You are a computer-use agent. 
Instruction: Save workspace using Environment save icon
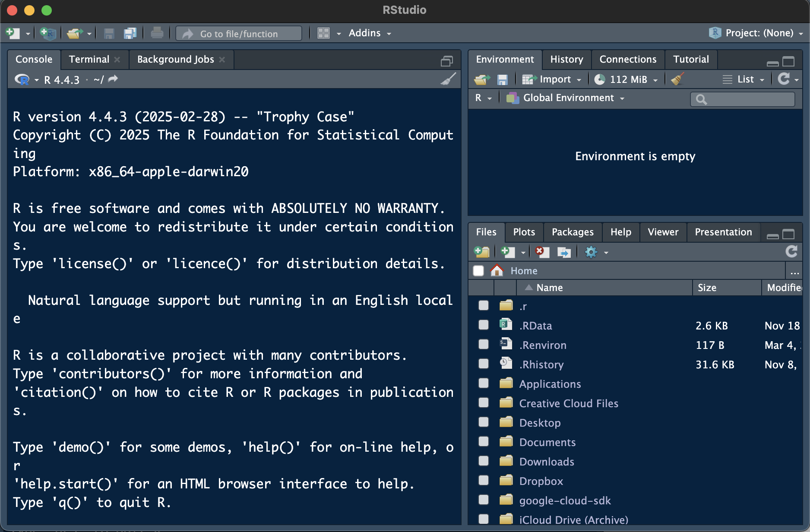502,79
